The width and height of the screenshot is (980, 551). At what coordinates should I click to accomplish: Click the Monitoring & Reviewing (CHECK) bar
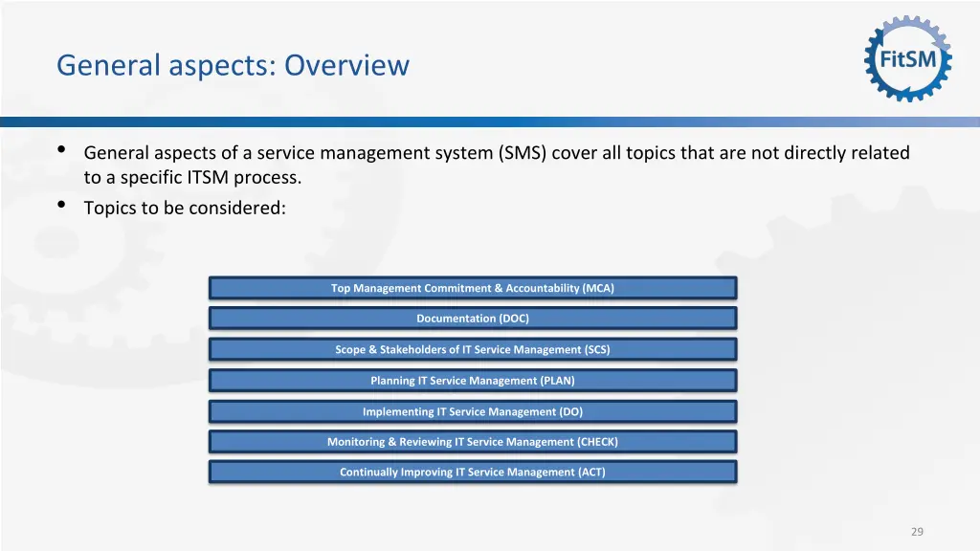coord(473,441)
